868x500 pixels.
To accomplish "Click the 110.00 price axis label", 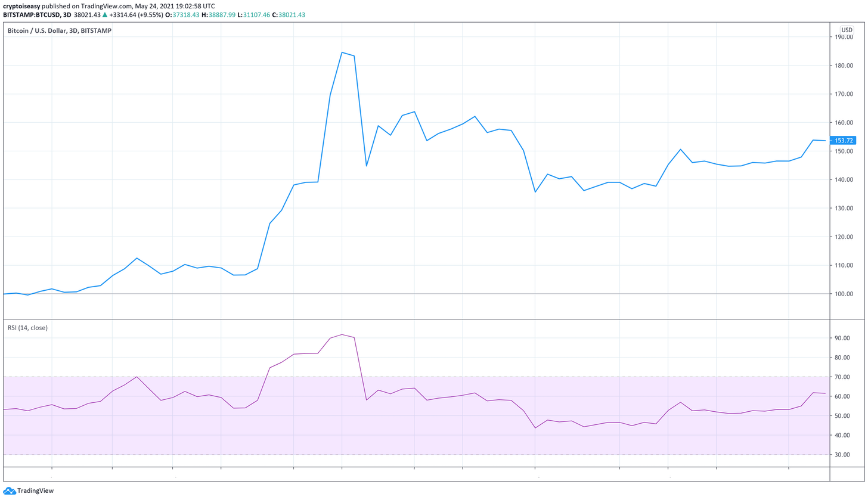I will (844, 266).
